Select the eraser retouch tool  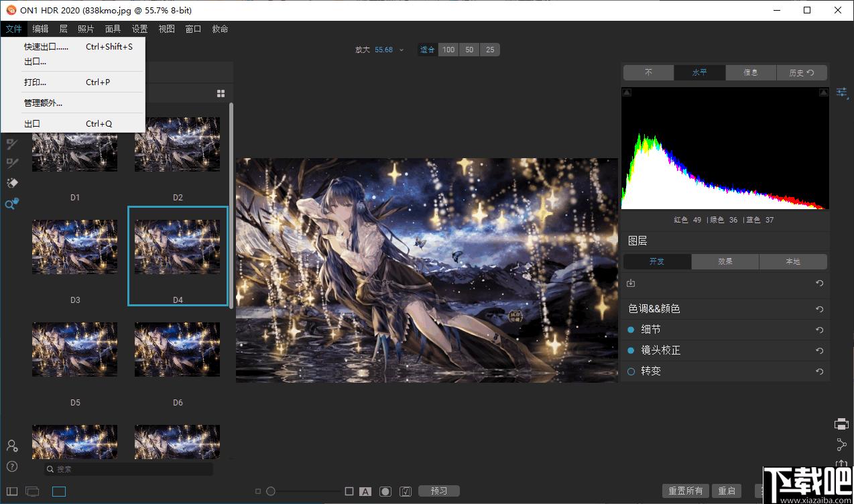tap(11, 183)
